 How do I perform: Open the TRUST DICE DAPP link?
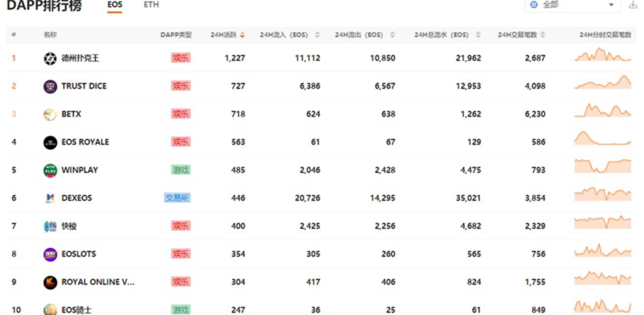click(84, 86)
